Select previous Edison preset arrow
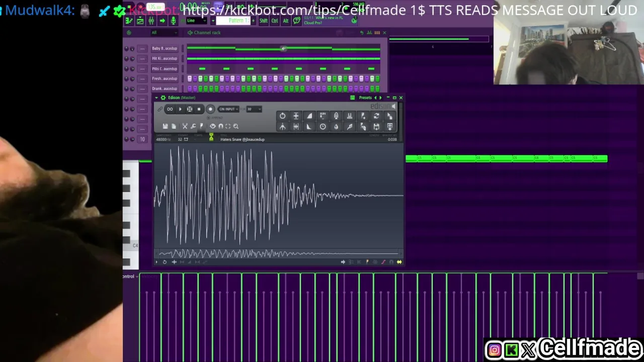The height and width of the screenshot is (362, 644). 375,98
